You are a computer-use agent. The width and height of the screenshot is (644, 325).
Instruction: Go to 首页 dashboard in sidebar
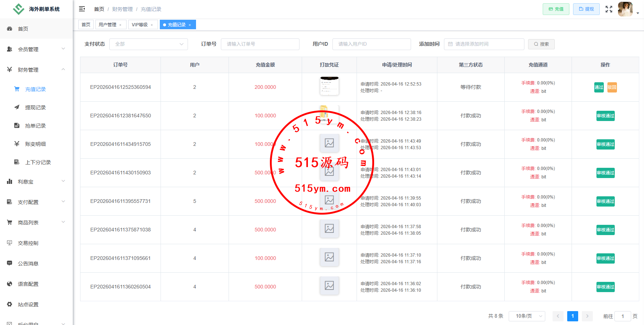pos(23,29)
